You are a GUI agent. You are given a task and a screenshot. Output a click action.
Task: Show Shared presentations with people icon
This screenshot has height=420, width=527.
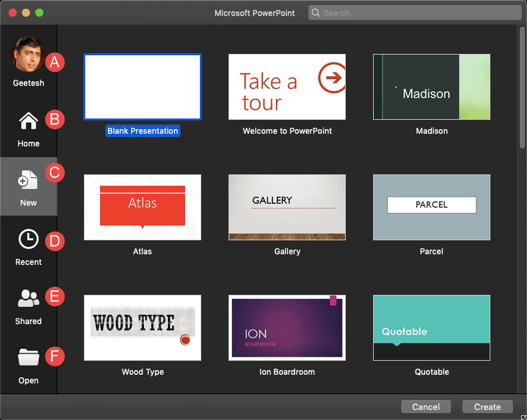point(28,298)
